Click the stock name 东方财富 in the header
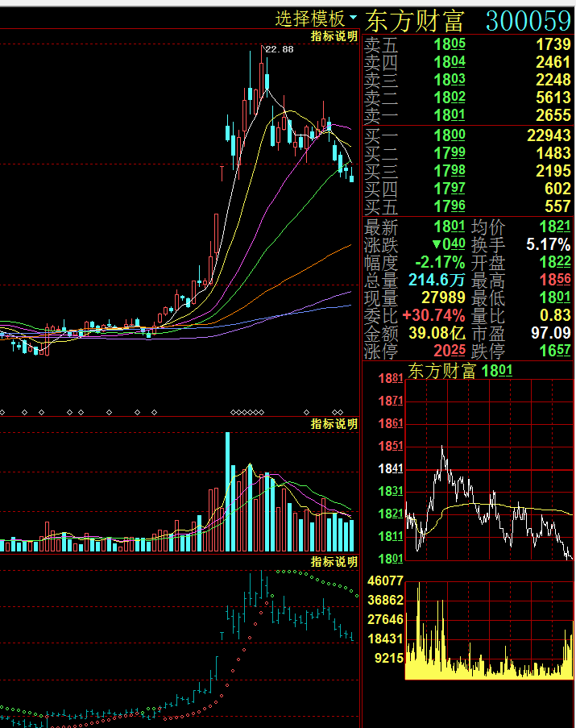The image size is (576, 728). coord(415,21)
